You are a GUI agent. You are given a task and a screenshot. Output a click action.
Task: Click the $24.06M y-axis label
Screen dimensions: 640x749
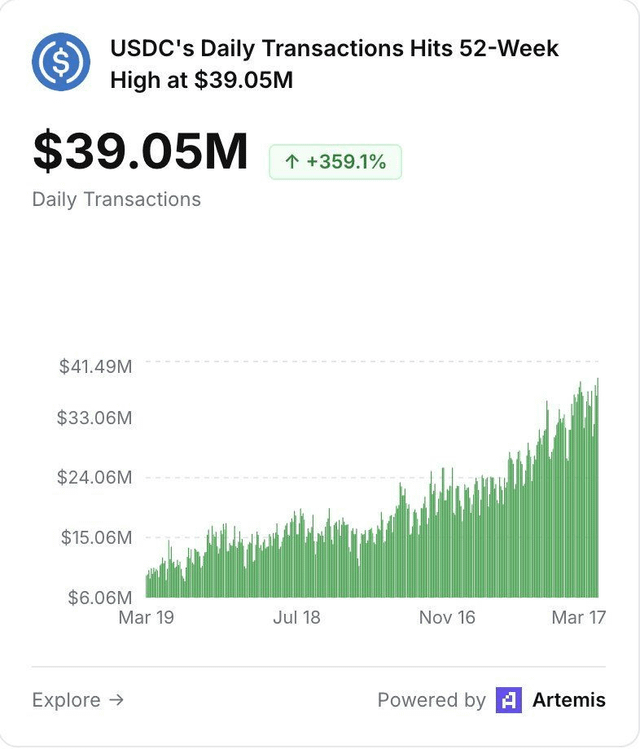96,477
